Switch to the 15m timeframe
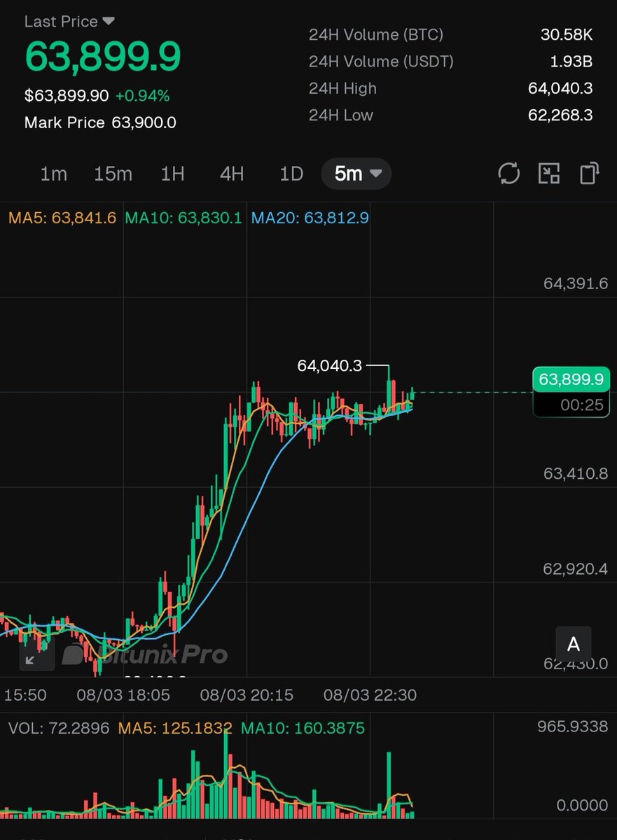This screenshot has width=617, height=840. tap(113, 174)
